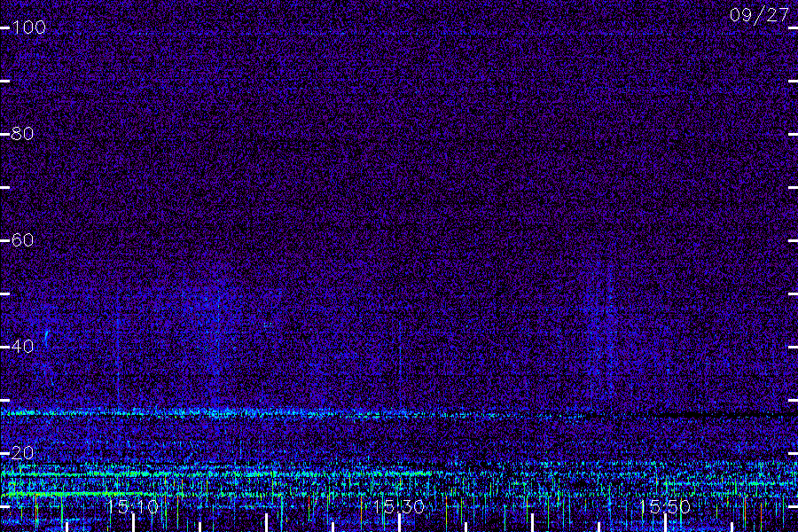Click the 40 frequency axis label
798x532 pixels.
[x=23, y=347]
